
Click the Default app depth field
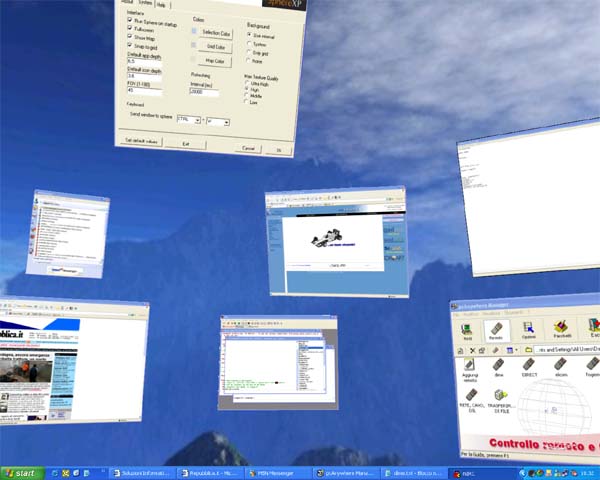(x=144, y=62)
